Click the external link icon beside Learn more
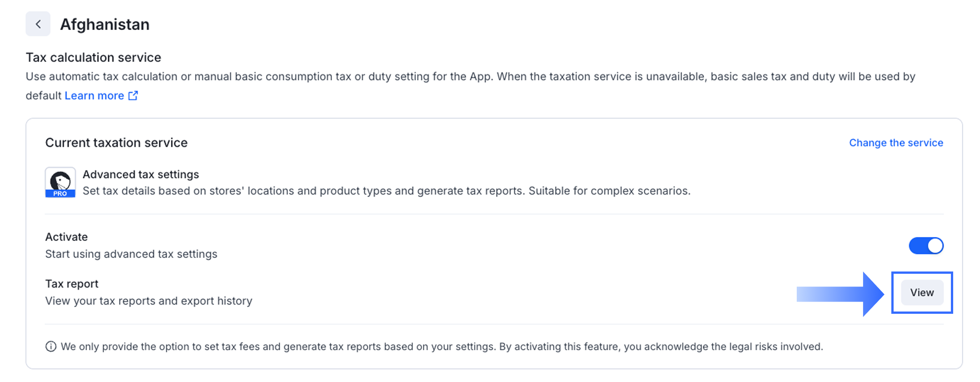980x382 pixels. pyautogui.click(x=133, y=95)
